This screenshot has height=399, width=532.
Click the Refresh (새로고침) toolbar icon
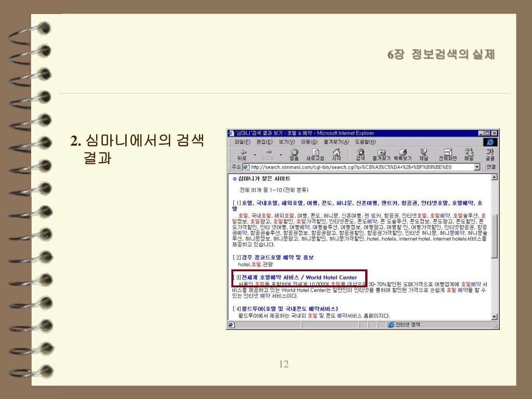[x=315, y=155]
